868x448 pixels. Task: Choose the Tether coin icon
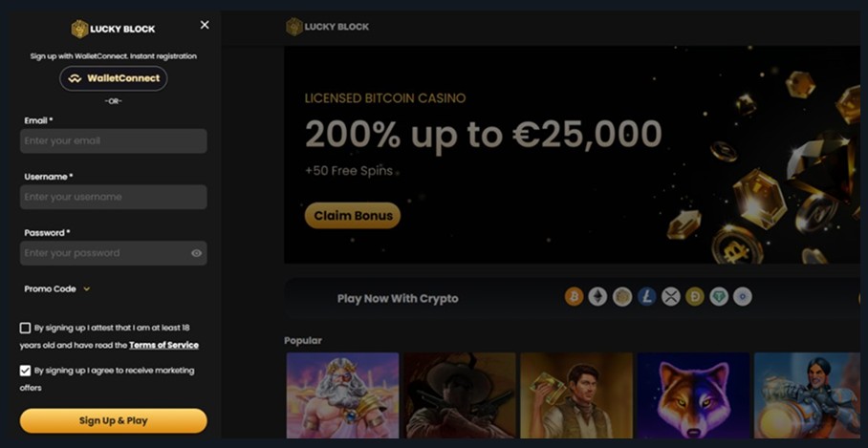[718, 297]
